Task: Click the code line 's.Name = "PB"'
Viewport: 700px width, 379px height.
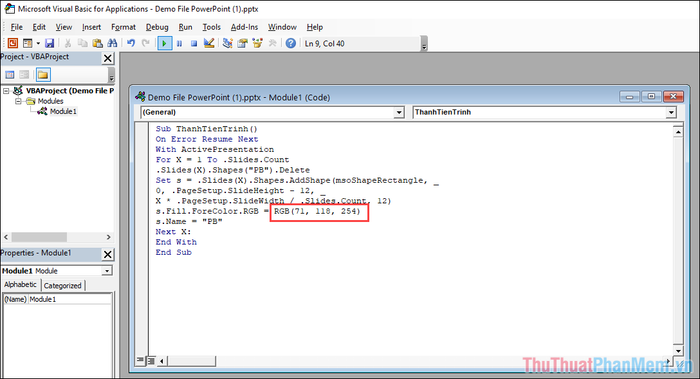Action: pos(189,221)
